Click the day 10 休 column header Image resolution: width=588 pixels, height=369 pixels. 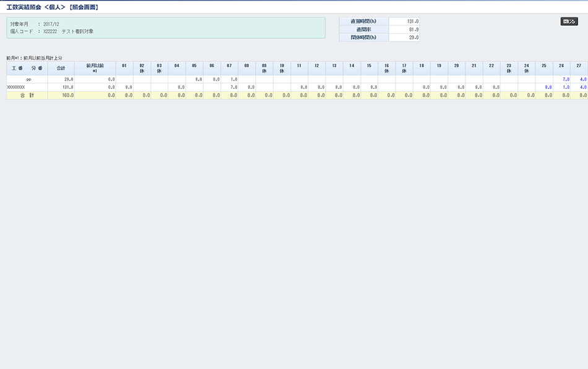click(282, 68)
